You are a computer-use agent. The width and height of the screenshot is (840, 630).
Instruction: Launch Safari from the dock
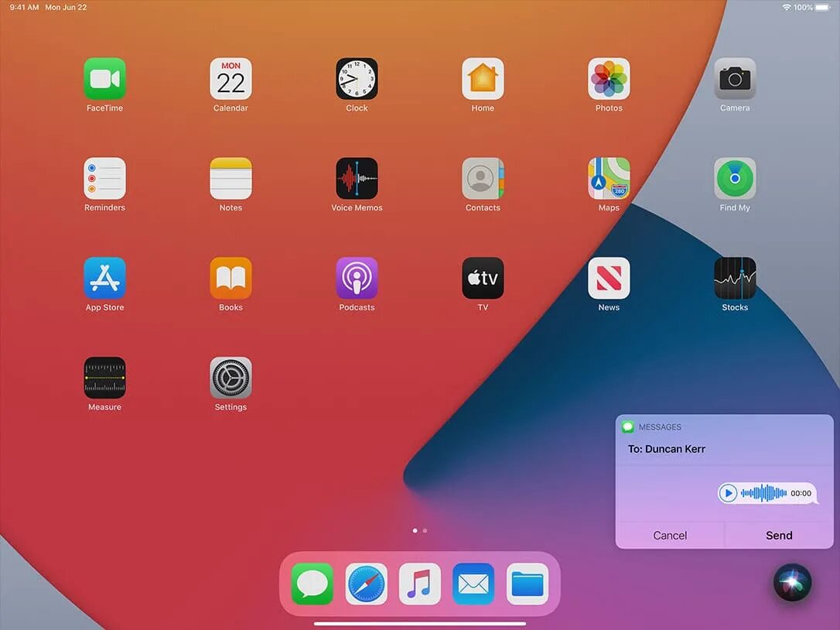pyautogui.click(x=367, y=584)
